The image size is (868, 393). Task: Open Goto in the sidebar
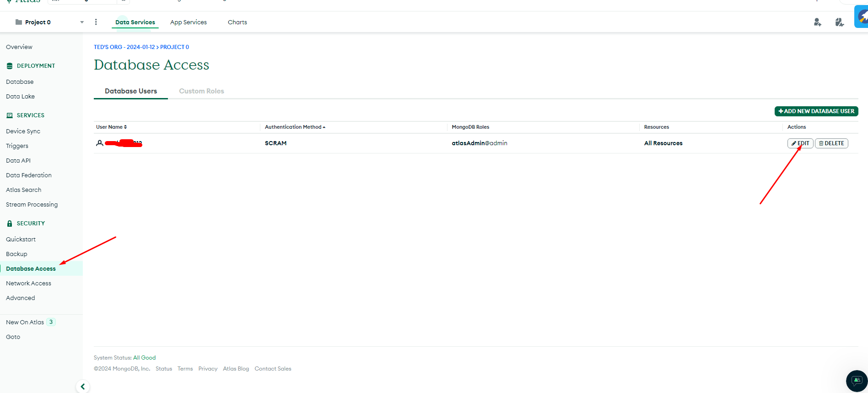[x=13, y=337]
